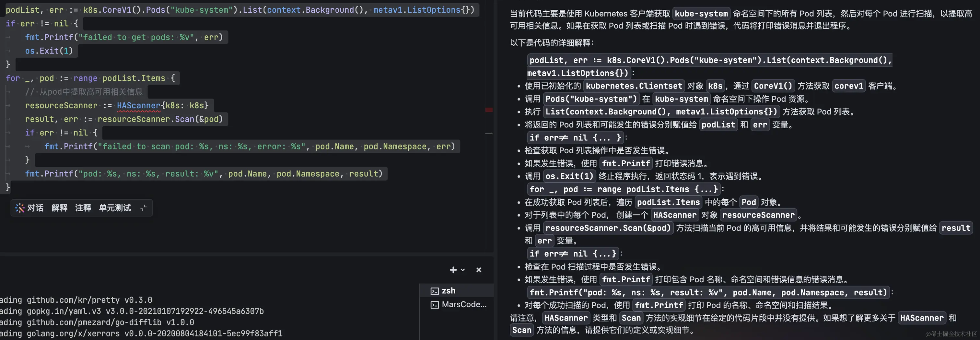Image resolution: width=980 pixels, height=340 pixels.
Task: Expand the terminal profile chevron beside plus
Action: coord(462,270)
